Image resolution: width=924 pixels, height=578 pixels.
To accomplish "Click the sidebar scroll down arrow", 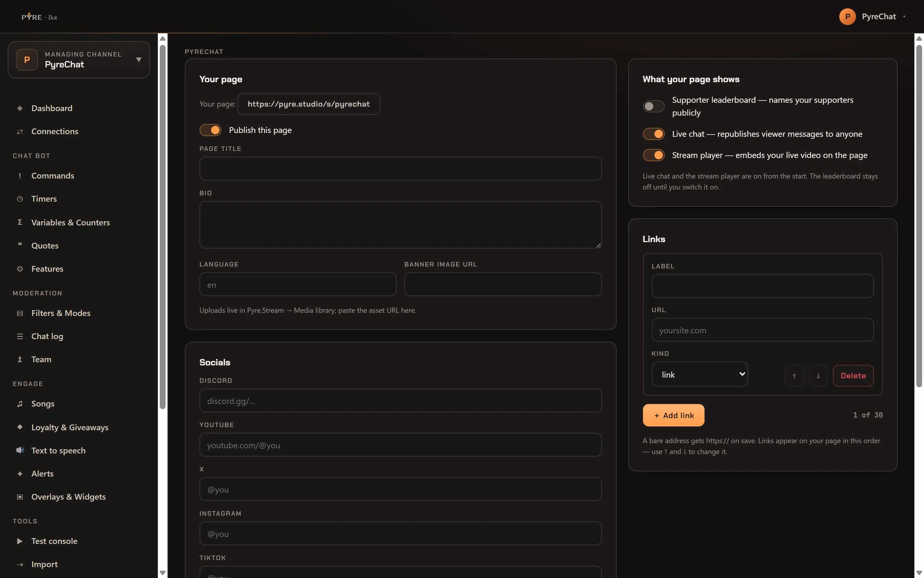I will point(163,573).
